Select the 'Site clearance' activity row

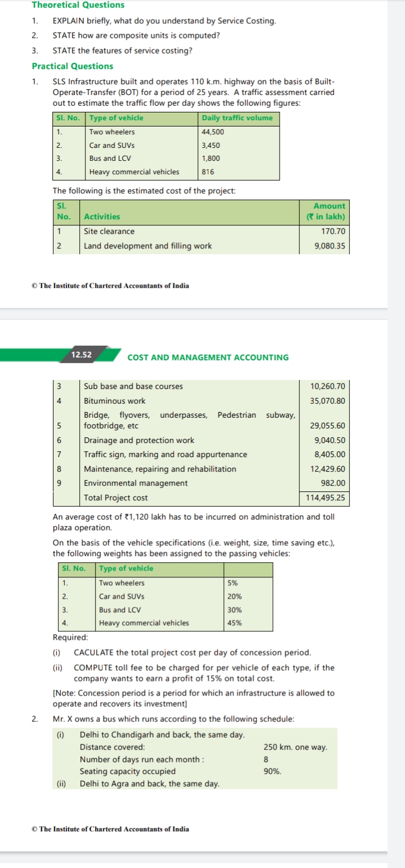(x=109, y=231)
